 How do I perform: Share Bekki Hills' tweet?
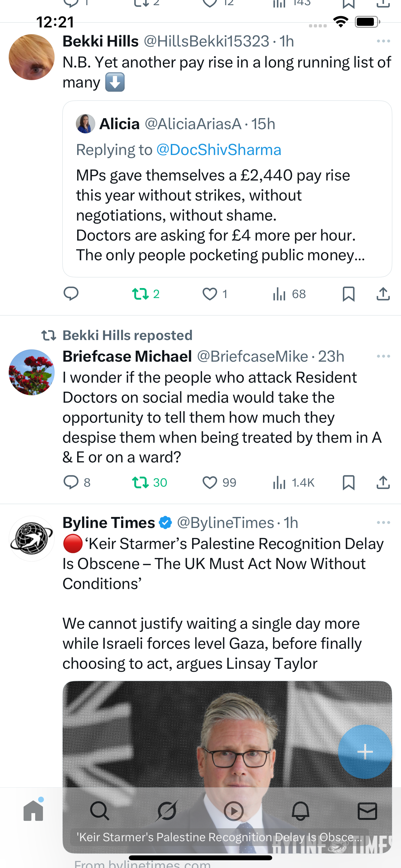click(x=383, y=294)
